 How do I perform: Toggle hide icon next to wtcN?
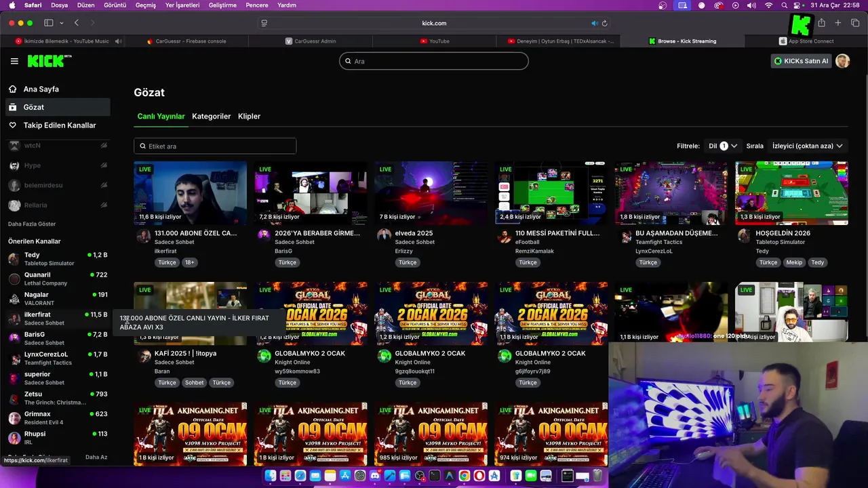(104, 145)
